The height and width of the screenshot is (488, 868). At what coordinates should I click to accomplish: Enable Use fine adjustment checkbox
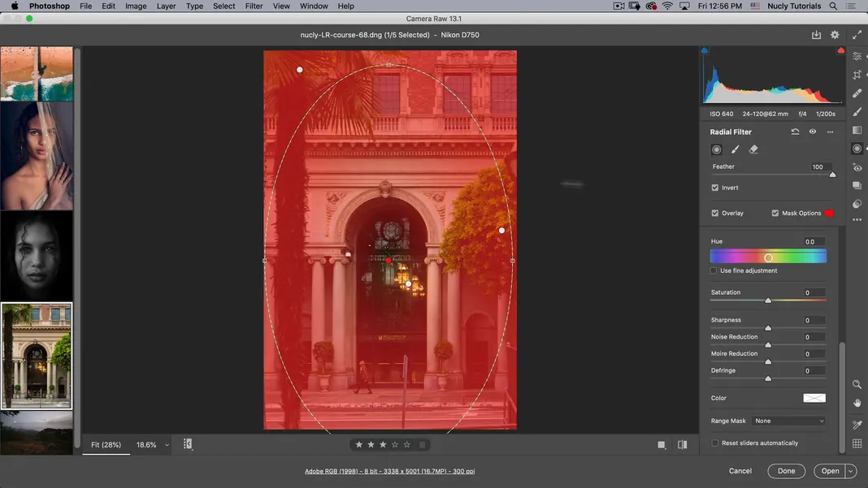(x=714, y=270)
